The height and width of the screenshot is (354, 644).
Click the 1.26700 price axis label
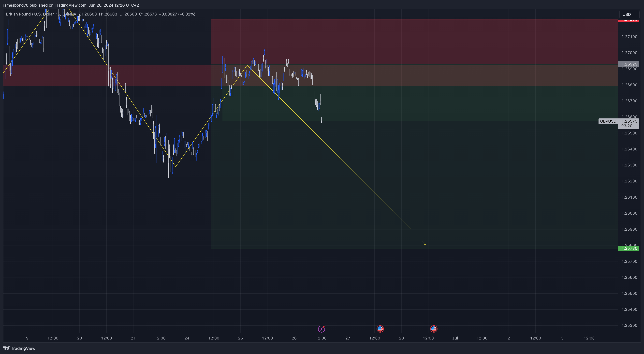pyautogui.click(x=629, y=101)
